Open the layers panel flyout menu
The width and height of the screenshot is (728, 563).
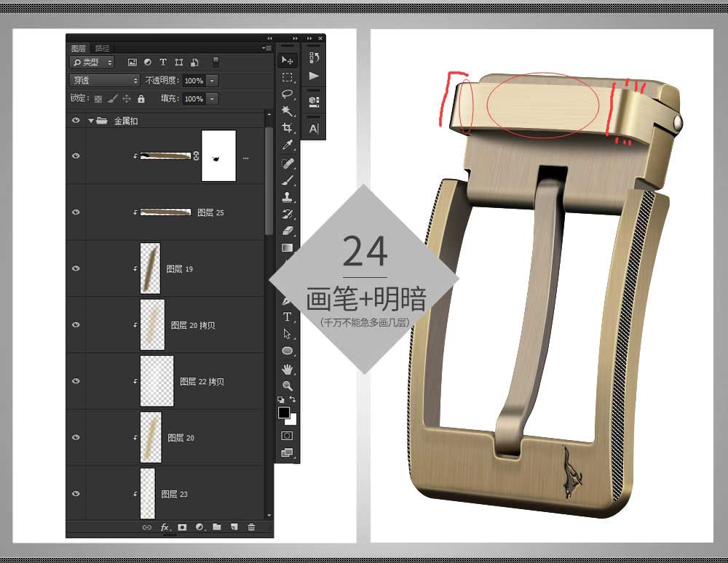[x=267, y=48]
